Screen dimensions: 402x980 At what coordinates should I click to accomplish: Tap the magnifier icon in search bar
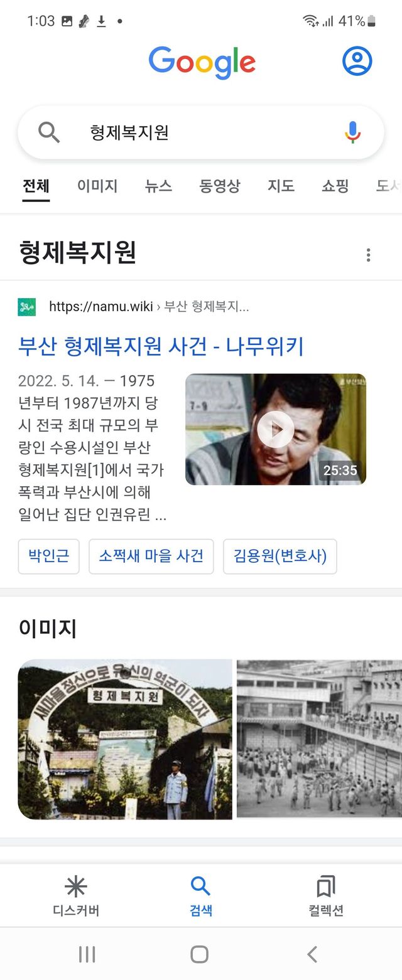(x=48, y=132)
